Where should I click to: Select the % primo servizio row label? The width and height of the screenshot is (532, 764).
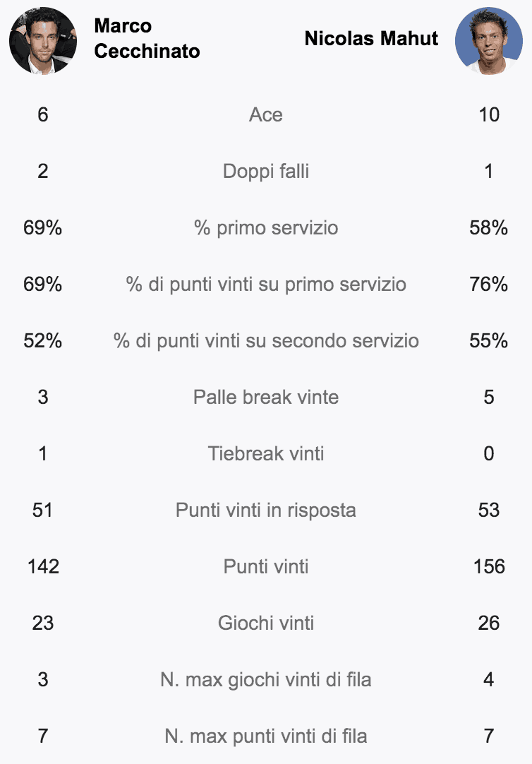pos(266,227)
